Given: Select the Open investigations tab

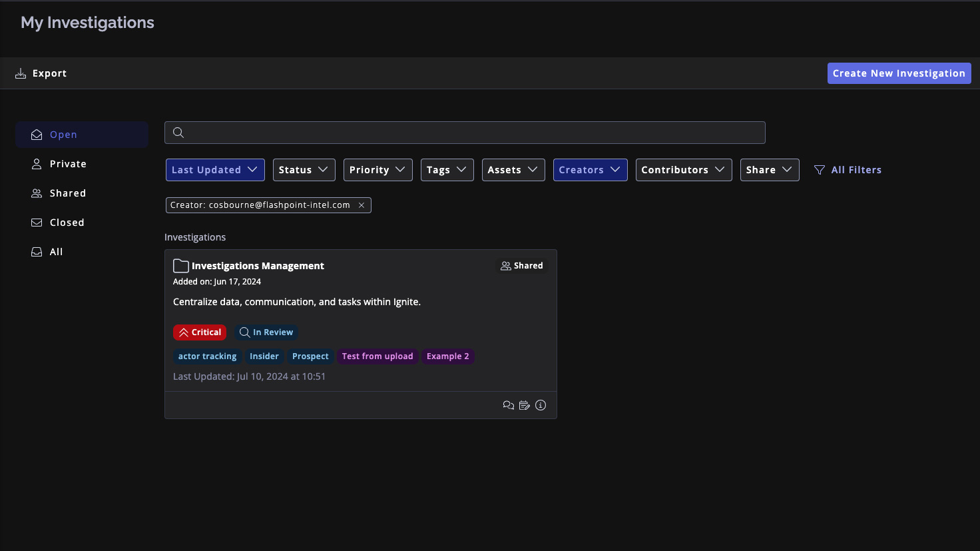Looking at the screenshot, I should point(82,135).
